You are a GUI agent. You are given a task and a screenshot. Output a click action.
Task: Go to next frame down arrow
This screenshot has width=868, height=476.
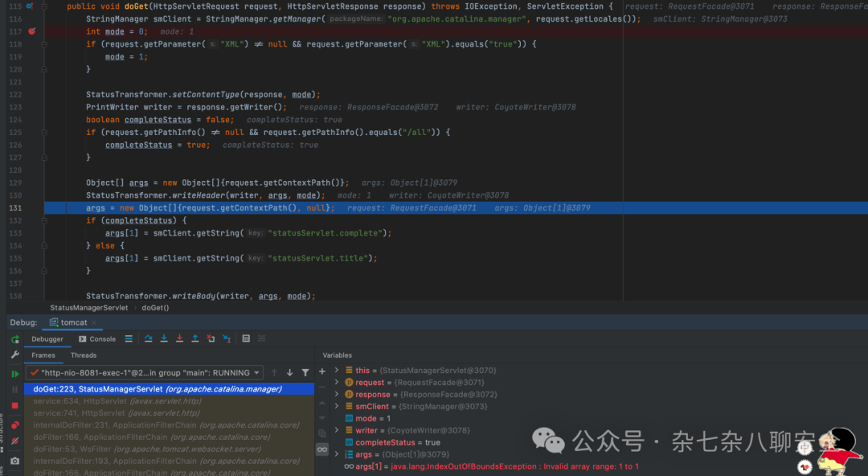(x=289, y=373)
